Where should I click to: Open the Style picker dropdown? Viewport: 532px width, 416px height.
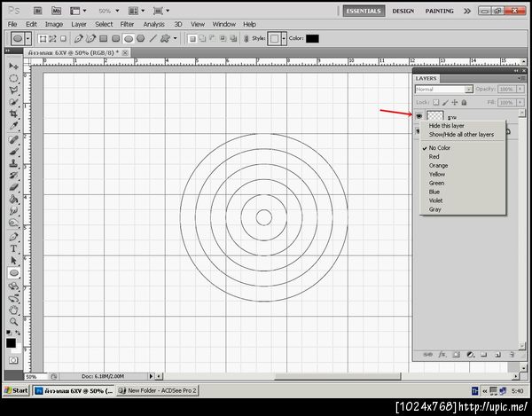(x=284, y=38)
